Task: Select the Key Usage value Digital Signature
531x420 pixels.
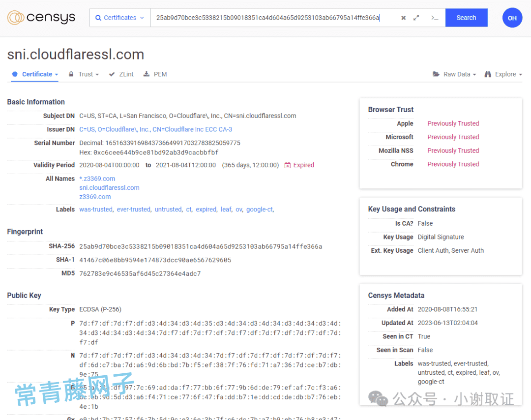Action: pos(441,237)
